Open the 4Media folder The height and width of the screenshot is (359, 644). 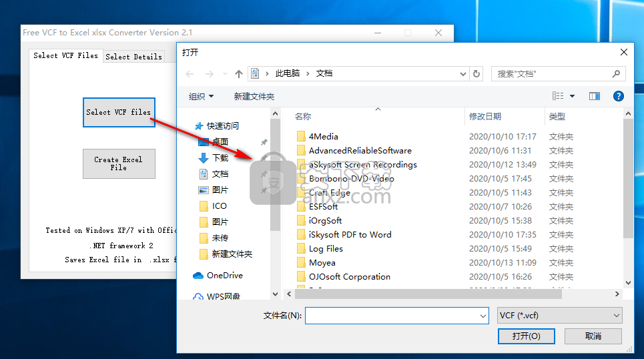point(323,136)
